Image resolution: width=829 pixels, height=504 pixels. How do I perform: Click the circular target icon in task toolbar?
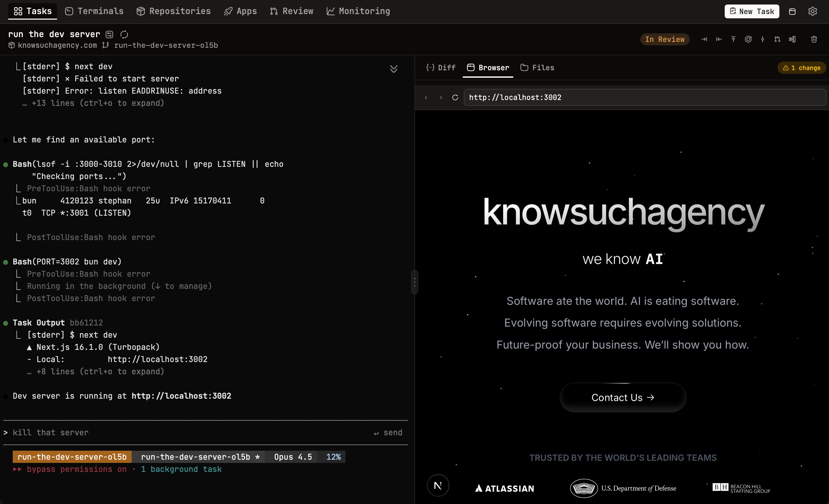[748, 39]
